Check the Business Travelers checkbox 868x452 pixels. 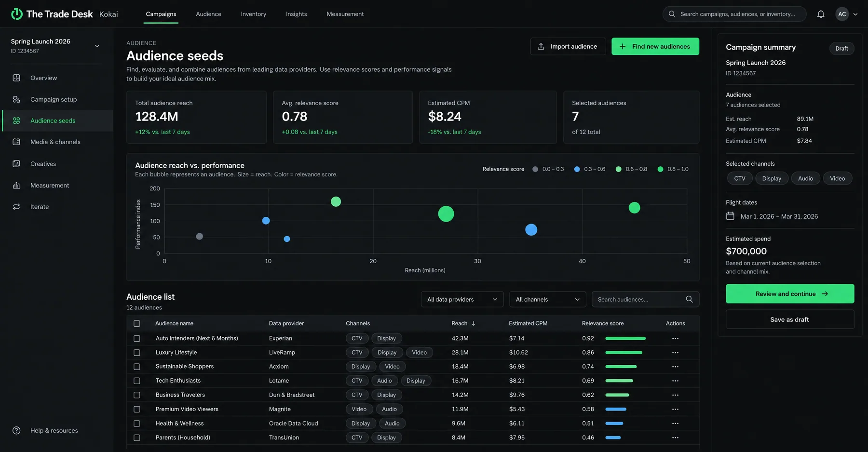(137, 395)
